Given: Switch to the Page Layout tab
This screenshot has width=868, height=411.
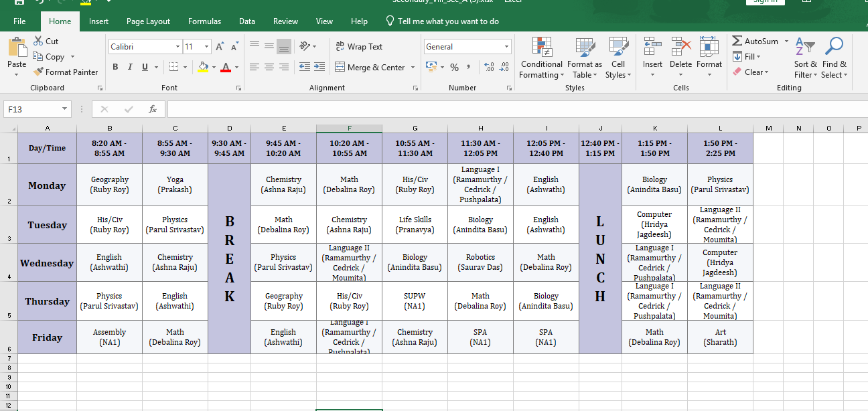Looking at the screenshot, I should click(x=148, y=21).
